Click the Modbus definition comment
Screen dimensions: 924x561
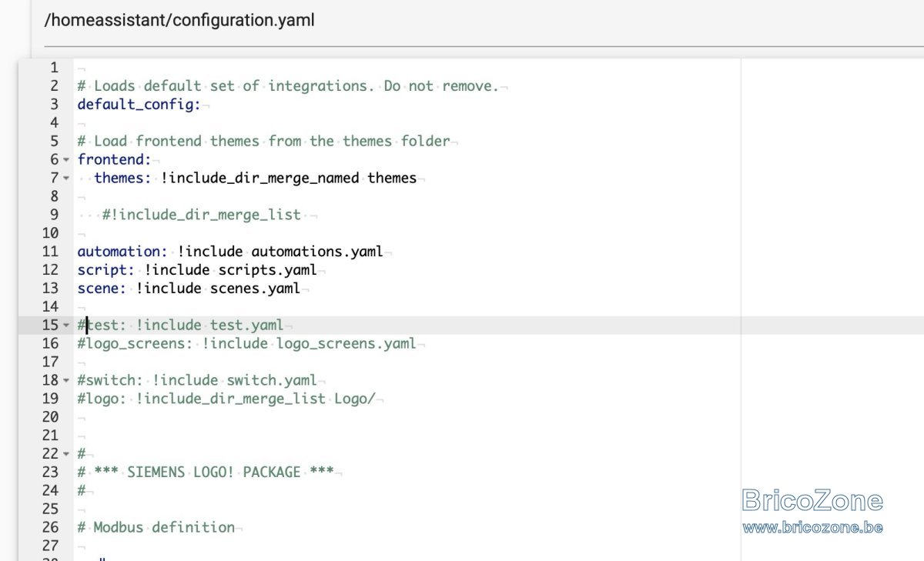point(156,527)
